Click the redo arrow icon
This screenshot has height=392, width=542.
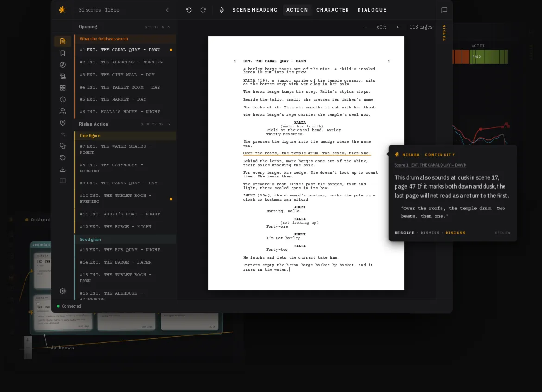pyautogui.click(x=203, y=10)
